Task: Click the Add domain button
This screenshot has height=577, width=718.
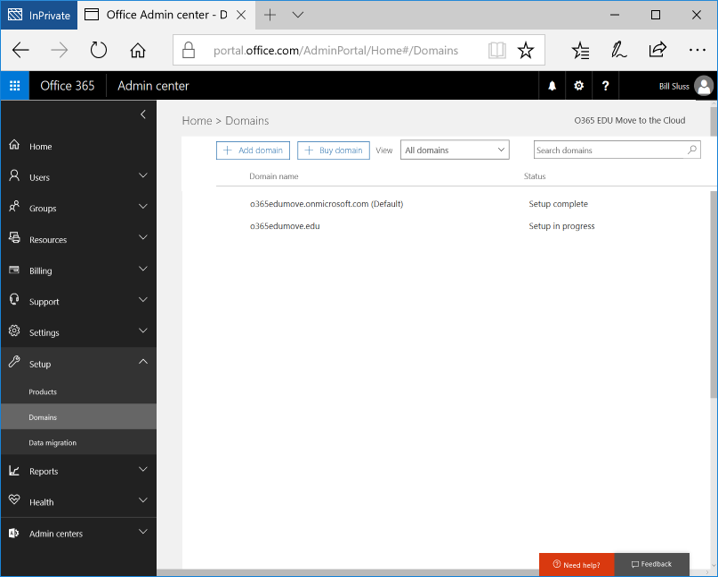Action: [253, 150]
